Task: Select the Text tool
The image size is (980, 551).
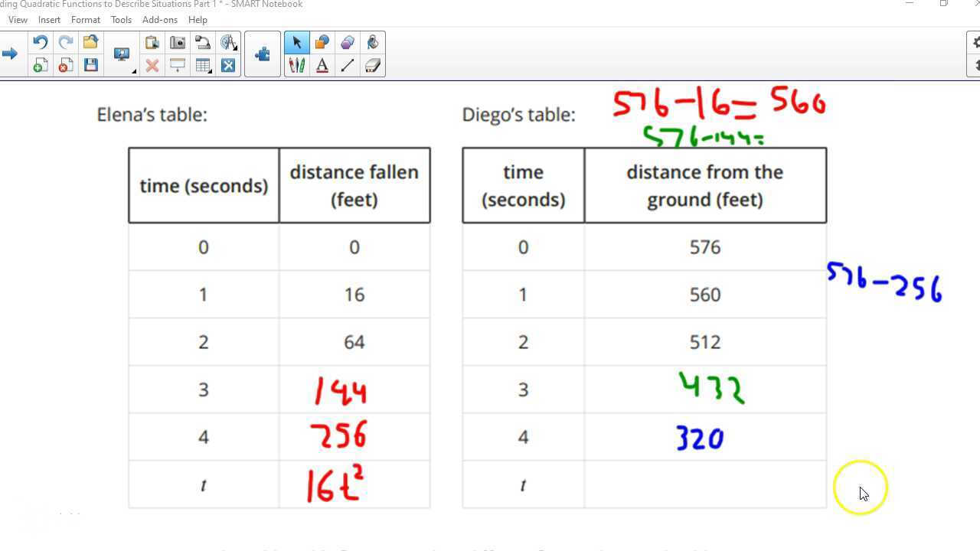Action: (x=322, y=65)
